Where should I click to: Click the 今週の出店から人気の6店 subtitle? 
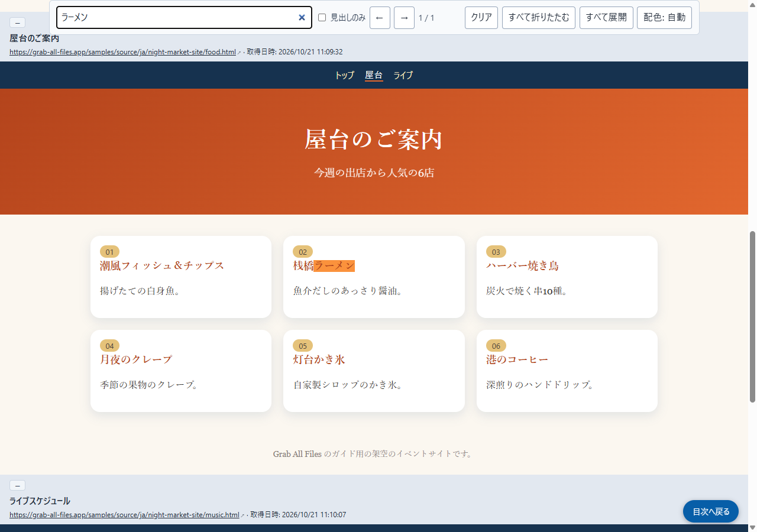point(374,173)
